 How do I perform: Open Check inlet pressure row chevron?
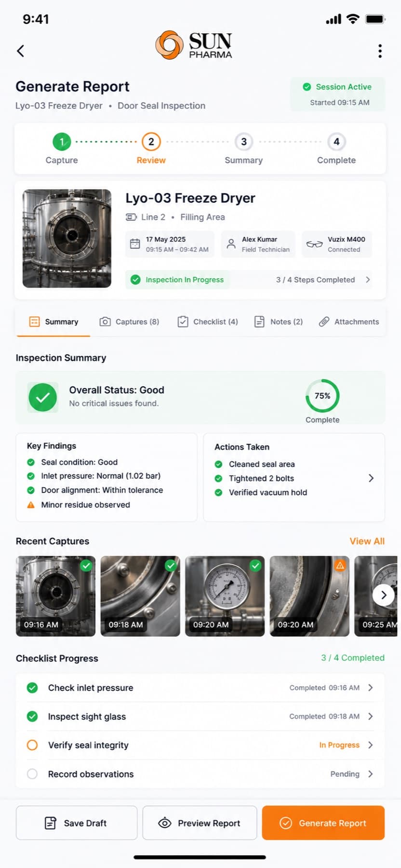(370, 688)
